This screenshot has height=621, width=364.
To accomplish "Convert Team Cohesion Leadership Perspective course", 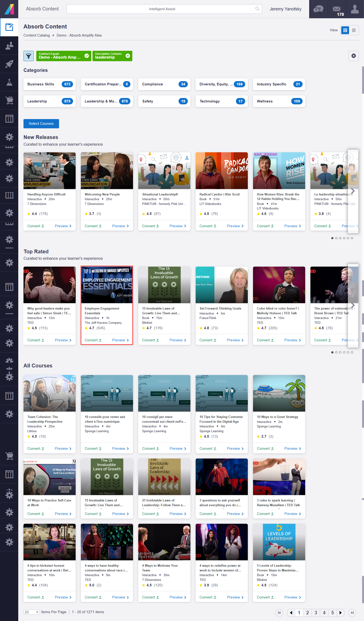I will [36, 449].
